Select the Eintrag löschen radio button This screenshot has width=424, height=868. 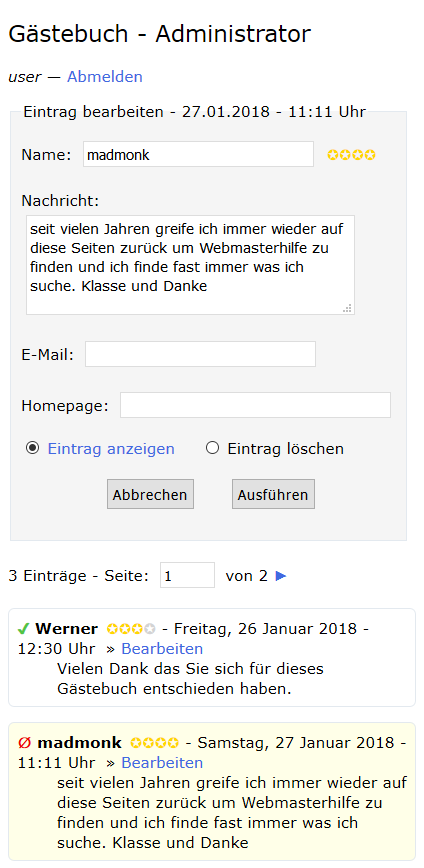[x=213, y=448]
